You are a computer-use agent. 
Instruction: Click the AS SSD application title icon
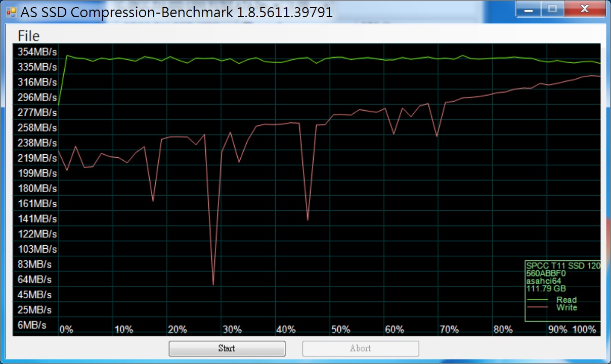tap(12, 12)
